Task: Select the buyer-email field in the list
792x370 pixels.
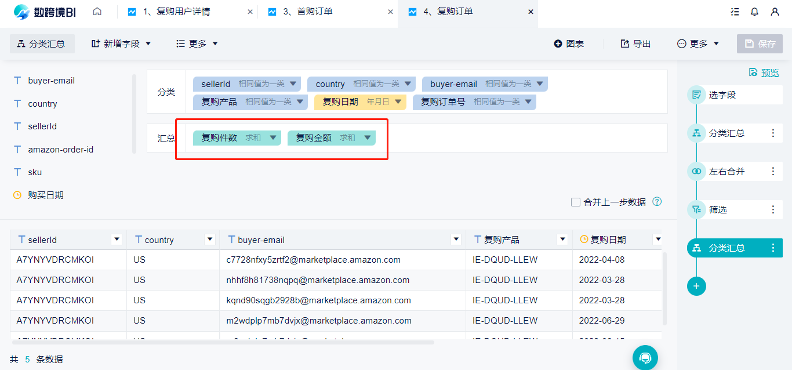Action: click(52, 80)
